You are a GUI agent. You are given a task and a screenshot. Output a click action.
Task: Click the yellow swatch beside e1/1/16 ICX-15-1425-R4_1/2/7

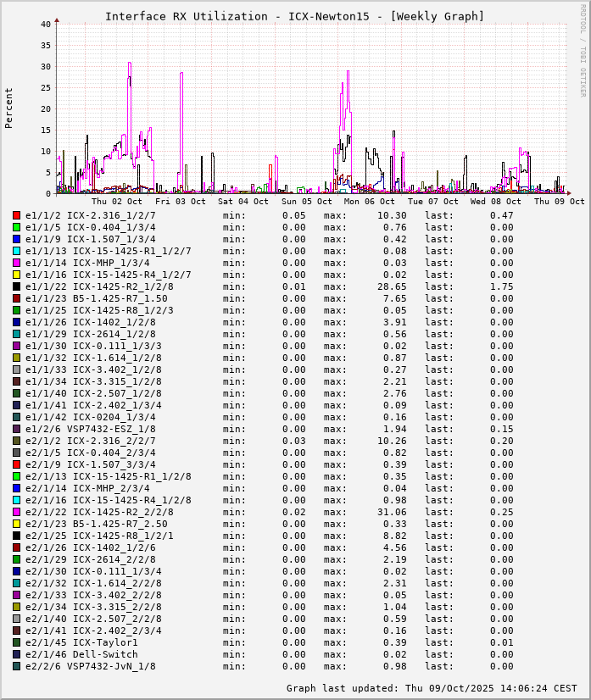click(16, 275)
